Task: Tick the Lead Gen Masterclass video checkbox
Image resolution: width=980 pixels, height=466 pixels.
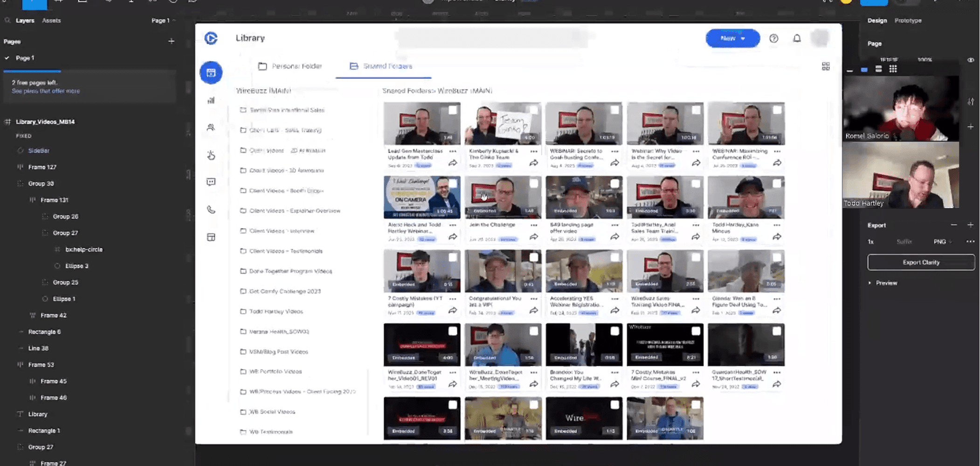Action: click(452, 110)
